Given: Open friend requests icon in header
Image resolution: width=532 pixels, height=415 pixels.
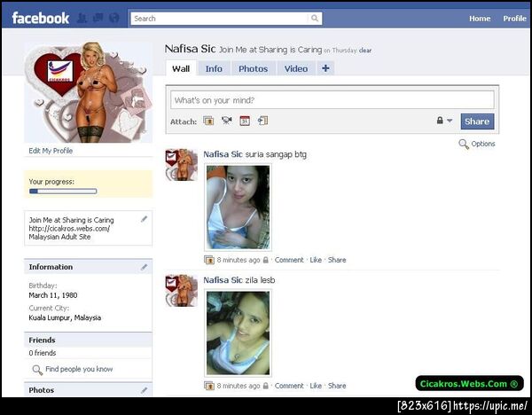Looking at the screenshot, I should (82, 18).
